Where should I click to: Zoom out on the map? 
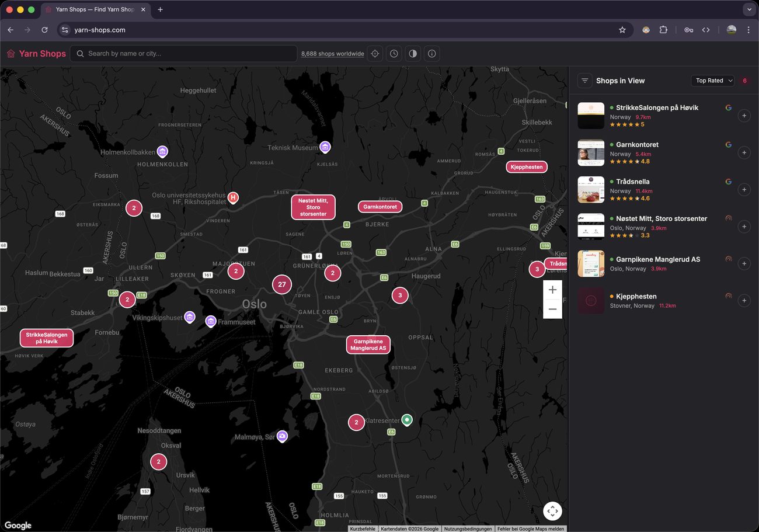(552, 309)
